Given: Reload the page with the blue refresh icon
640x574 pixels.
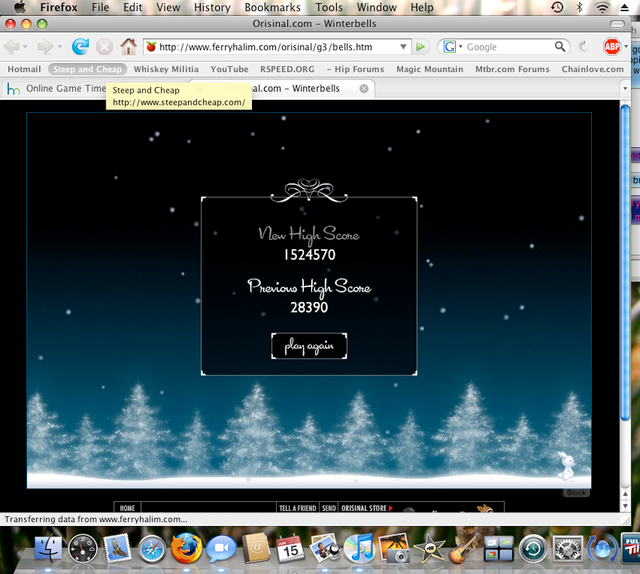Looking at the screenshot, I should (x=80, y=47).
